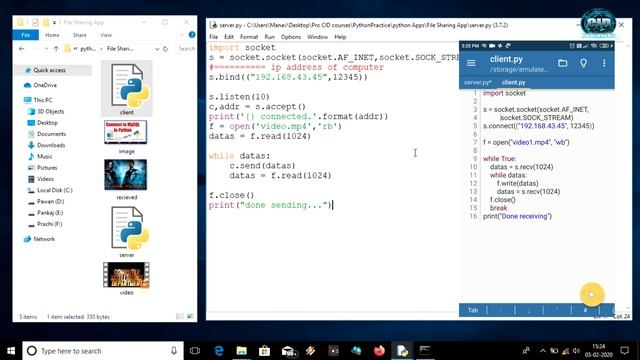
Task: Open Desktop folder in sidebar
Action: (47, 122)
